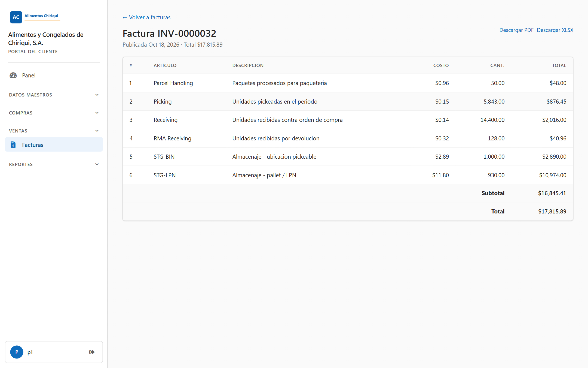
Task: Click the Picking article cell
Action: click(163, 102)
